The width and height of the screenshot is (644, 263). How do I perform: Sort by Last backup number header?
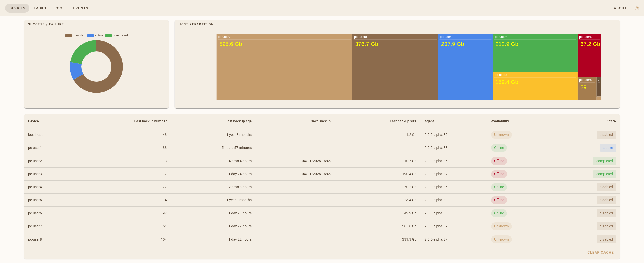coord(150,121)
